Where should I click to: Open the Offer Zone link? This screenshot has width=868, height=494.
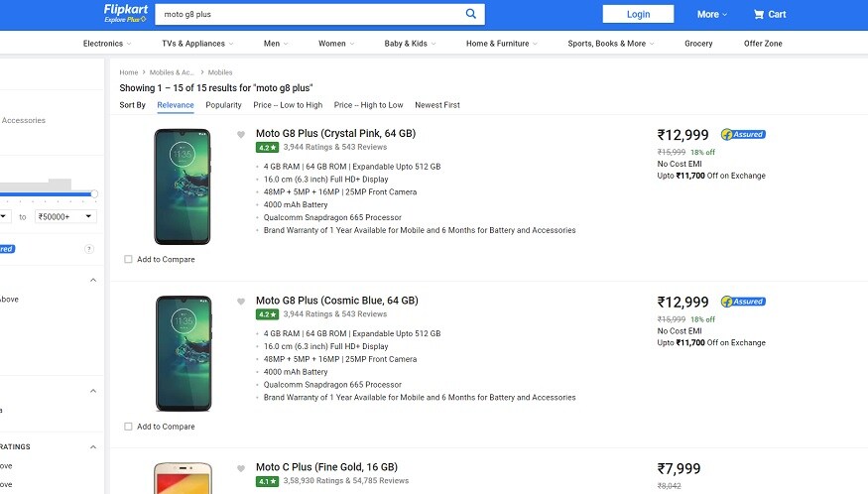coord(763,44)
